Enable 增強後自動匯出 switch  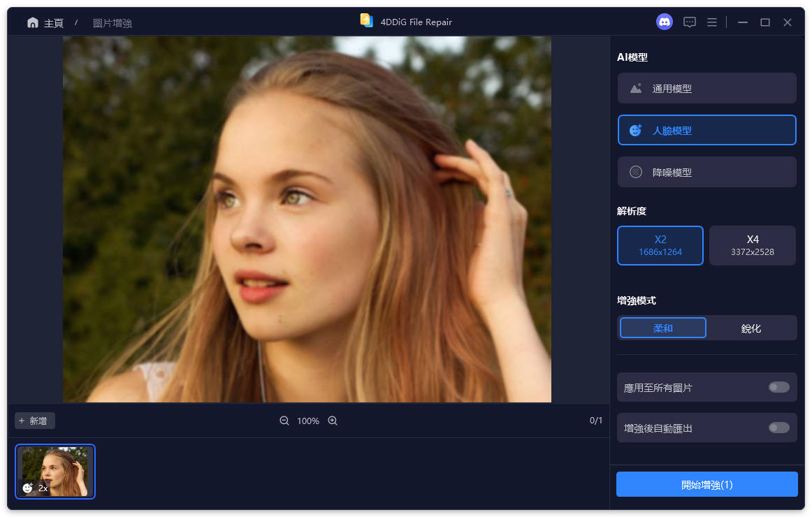pos(778,428)
